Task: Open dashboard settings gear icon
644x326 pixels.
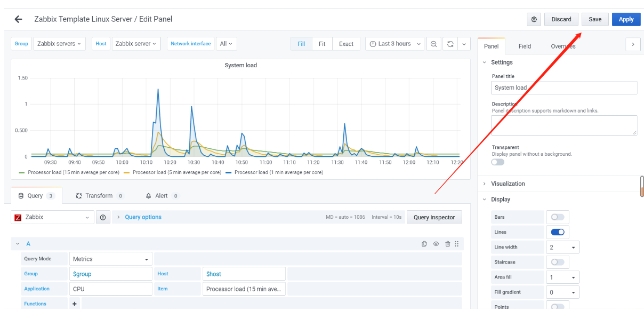Action: click(534, 19)
